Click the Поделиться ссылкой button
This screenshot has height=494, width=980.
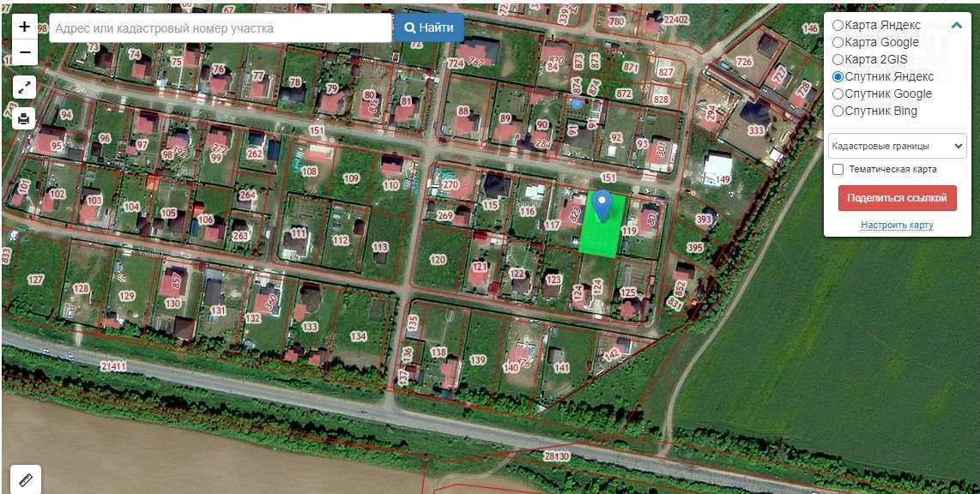897,198
